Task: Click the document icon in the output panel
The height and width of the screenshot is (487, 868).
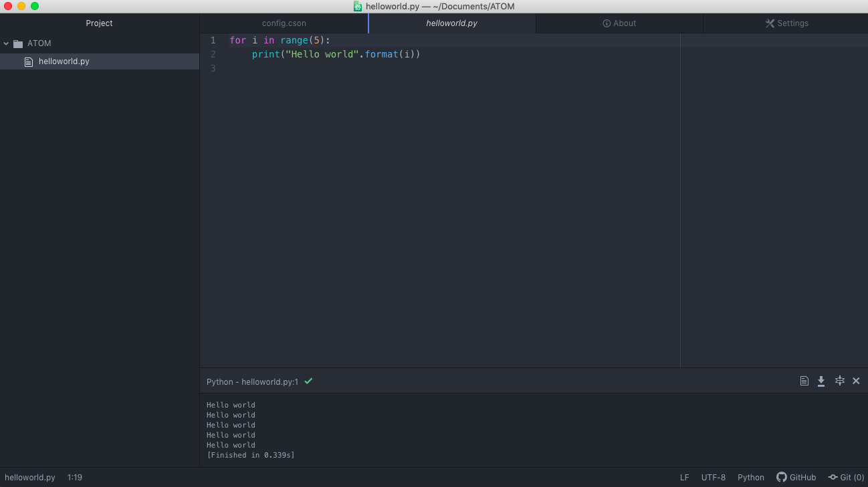Action: [804, 381]
